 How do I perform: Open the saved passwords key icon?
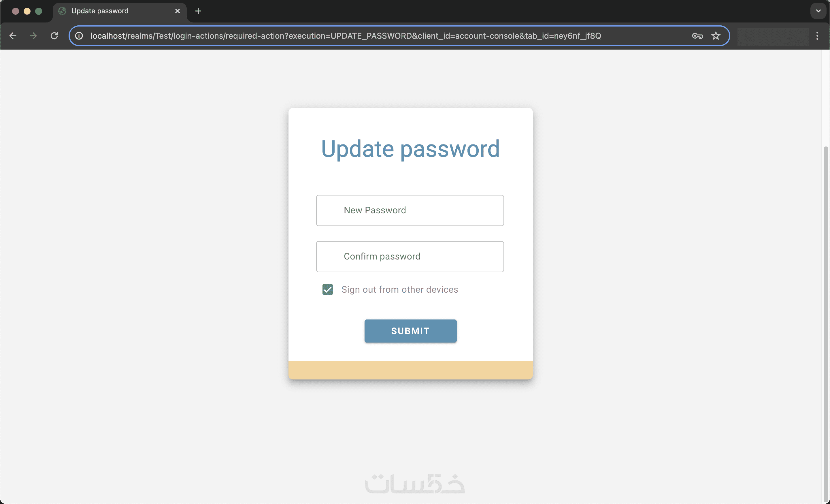(x=697, y=36)
